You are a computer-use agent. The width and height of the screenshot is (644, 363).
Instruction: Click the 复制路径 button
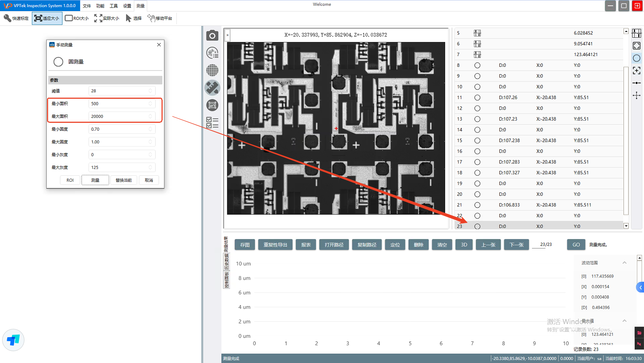coord(367,245)
